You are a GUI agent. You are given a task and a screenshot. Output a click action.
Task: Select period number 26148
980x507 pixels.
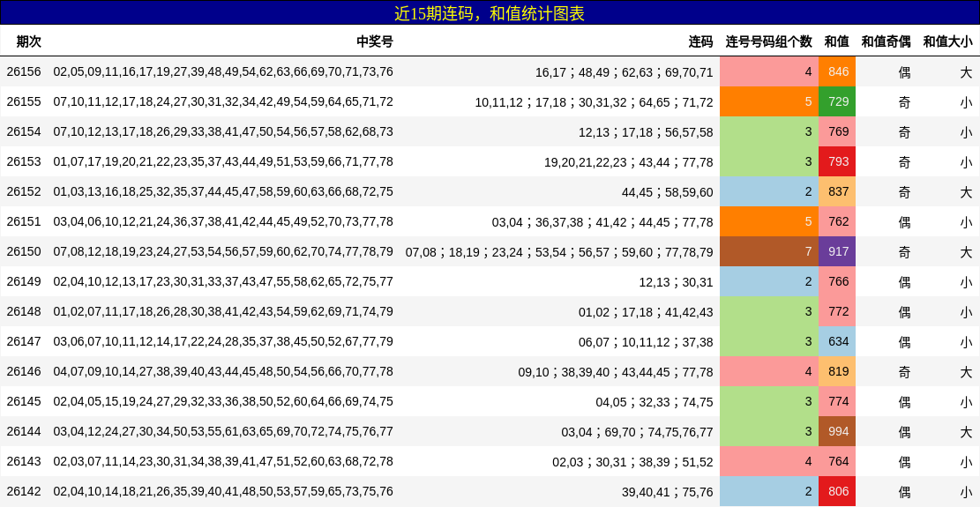click(24, 311)
